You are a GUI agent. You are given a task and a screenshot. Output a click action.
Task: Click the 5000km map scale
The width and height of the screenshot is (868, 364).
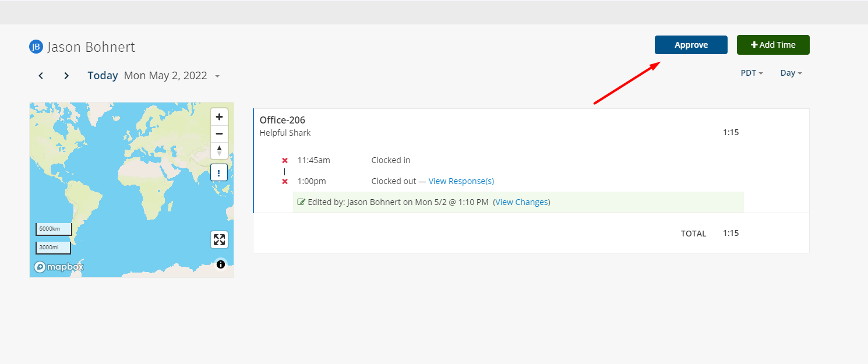pos(54,229)
